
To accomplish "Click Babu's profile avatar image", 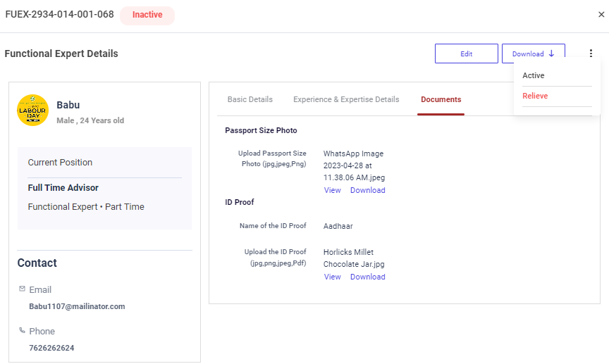I will (32, 111).
